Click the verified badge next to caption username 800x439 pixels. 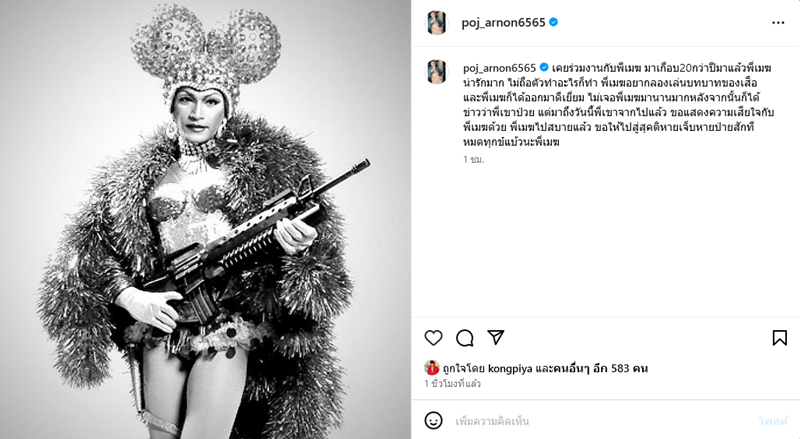(x=544, y=67)
